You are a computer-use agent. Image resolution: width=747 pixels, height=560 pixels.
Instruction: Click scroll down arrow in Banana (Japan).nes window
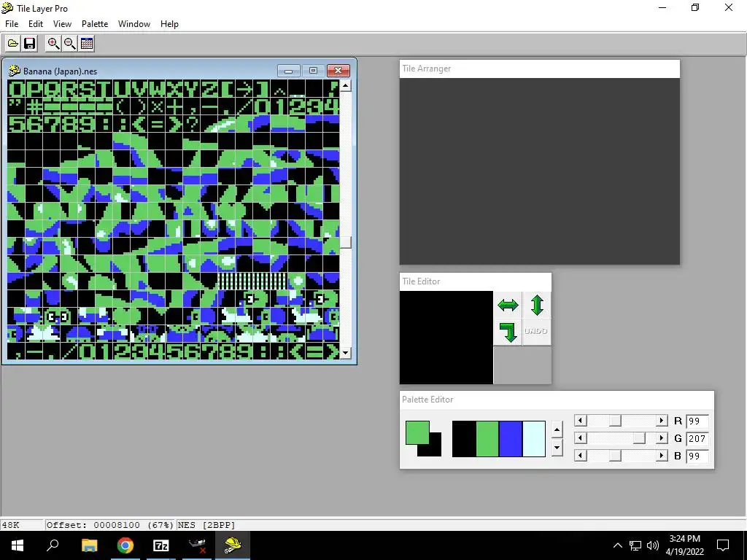point(346,353)
